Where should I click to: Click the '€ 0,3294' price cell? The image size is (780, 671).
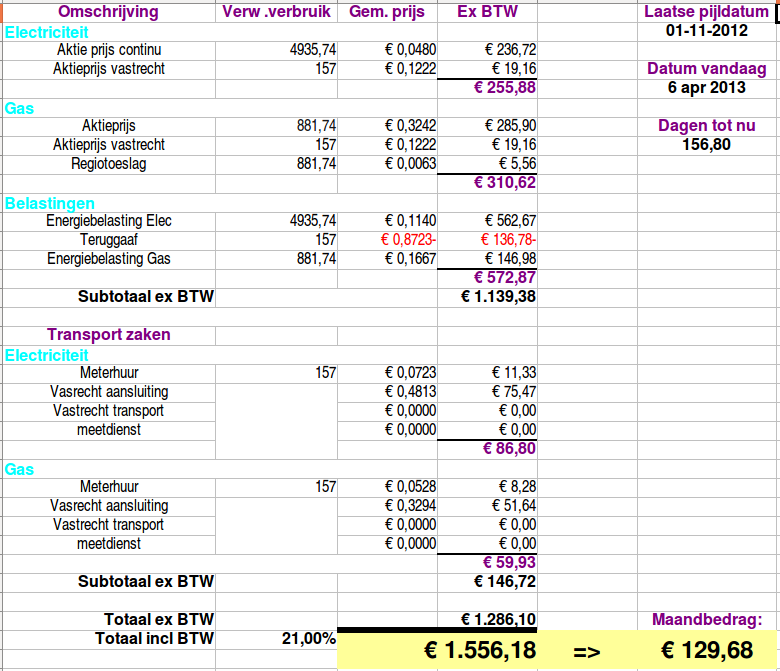[x=387, y=506]
